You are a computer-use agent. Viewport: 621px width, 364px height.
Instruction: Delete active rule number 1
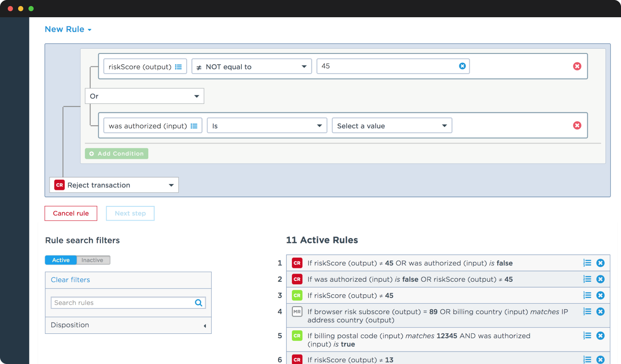[x=600, y=263]
